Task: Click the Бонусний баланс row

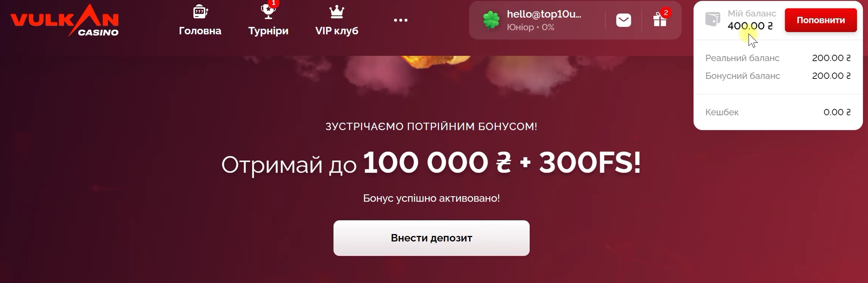Action: point(778,76)
